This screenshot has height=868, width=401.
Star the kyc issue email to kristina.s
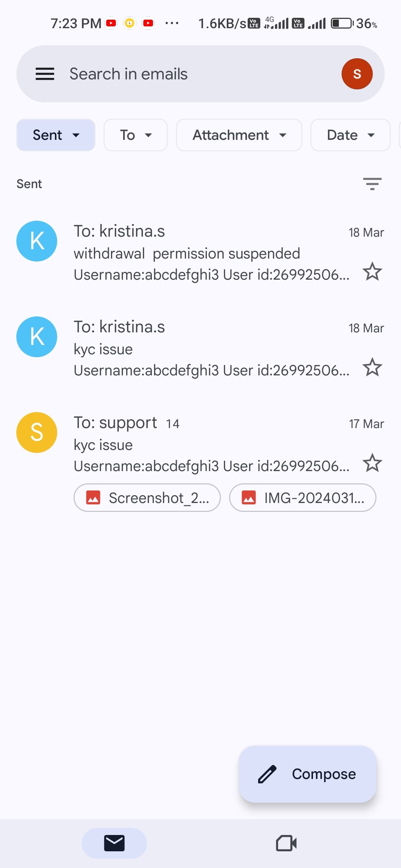point(372,367)
